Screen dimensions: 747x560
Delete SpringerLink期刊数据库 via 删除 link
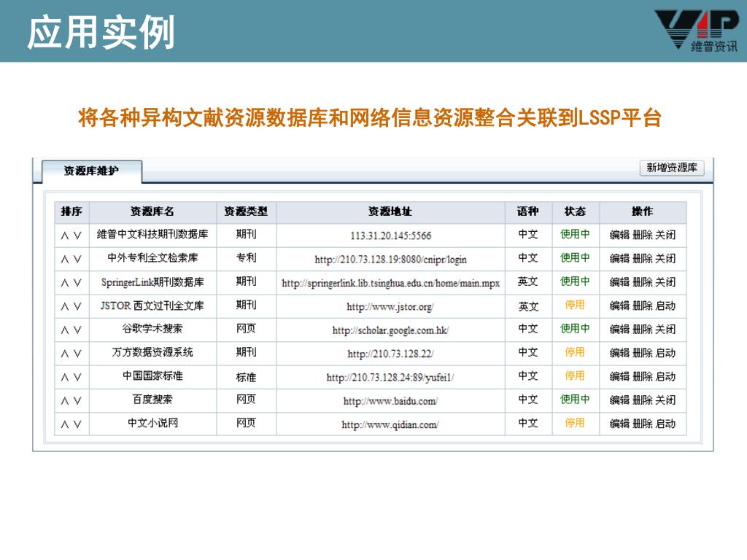pos(643,282)
